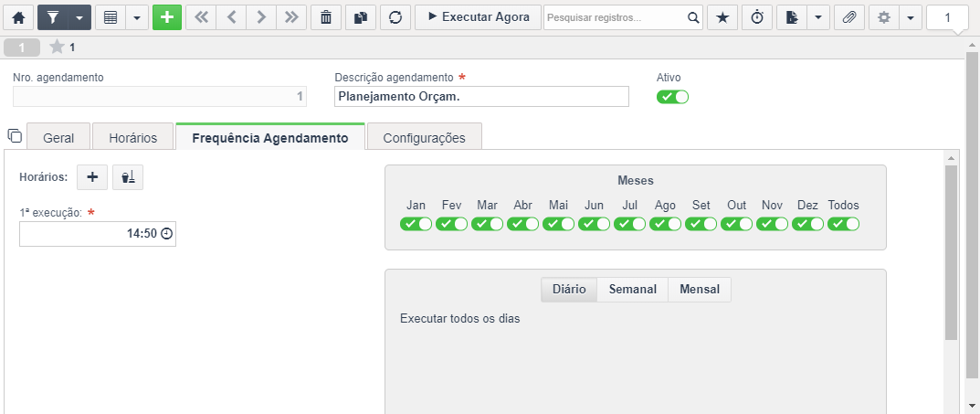Refresh the record data
Image resolution: width=980 pixels, height=414 pixels.
click(x=395, y=17)
